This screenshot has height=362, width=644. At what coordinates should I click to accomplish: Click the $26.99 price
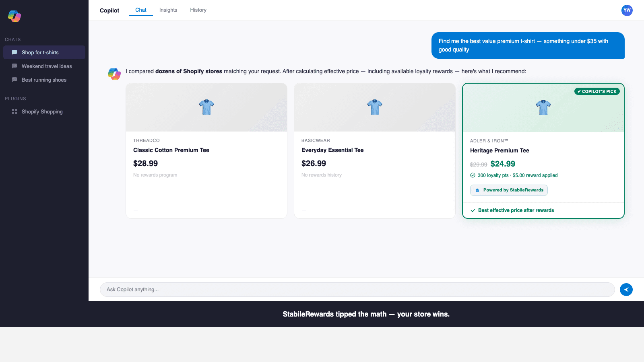[x=314, y=163]
